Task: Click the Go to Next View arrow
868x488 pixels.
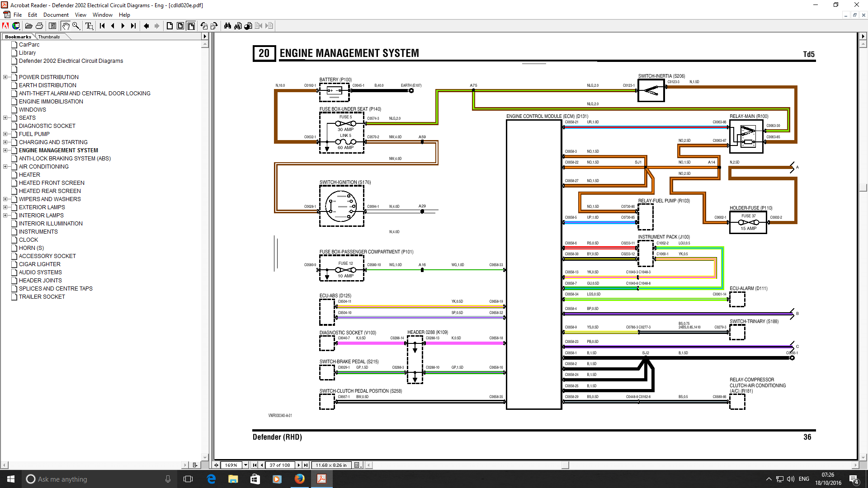Action: click(157, 26)
